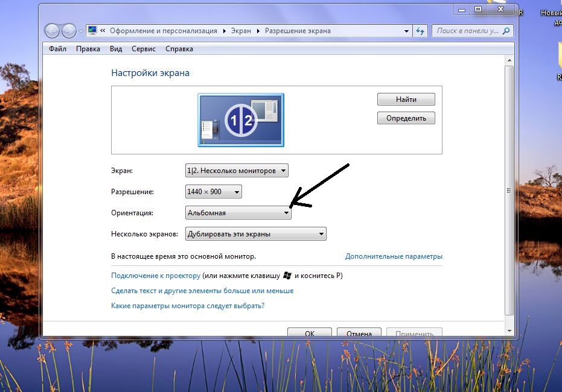The height and width of the screenshot is (392, 562).
Task: Open 'Дополнительные параметры' link
Action: click(x=394, y=256)
